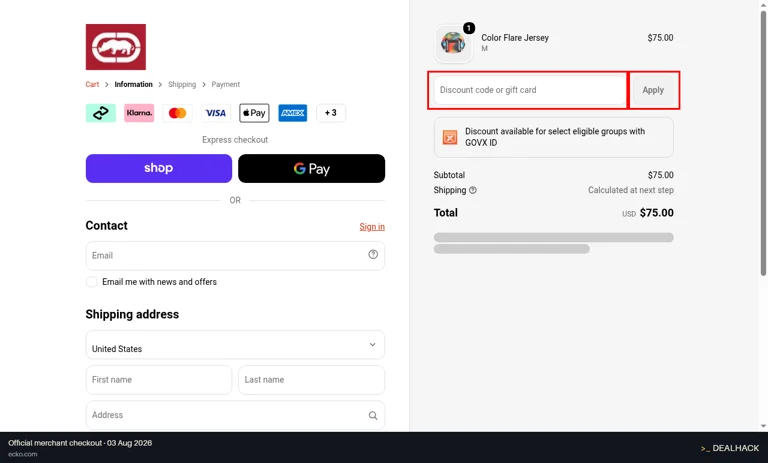
Task: Click the email help question mark icon
Action: [x=373, y=254]
